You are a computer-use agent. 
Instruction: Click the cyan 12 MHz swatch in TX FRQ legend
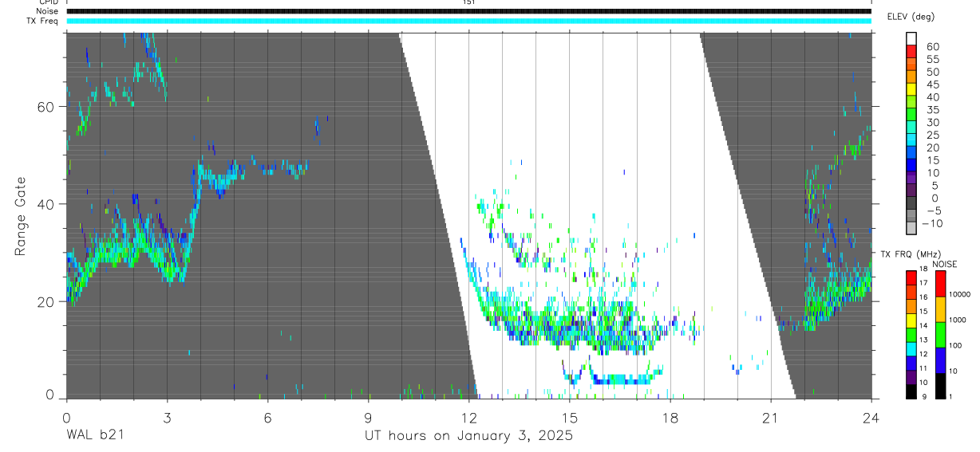click(911, 349)
